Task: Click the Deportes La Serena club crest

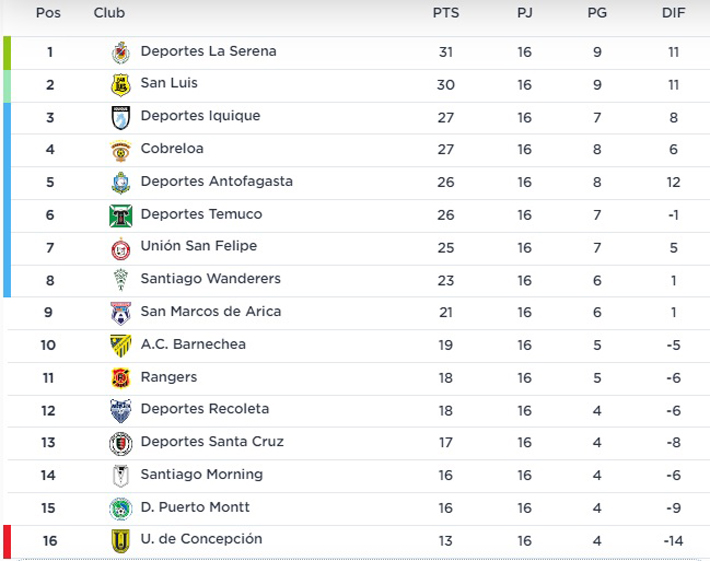Action: tap(120, 53)
